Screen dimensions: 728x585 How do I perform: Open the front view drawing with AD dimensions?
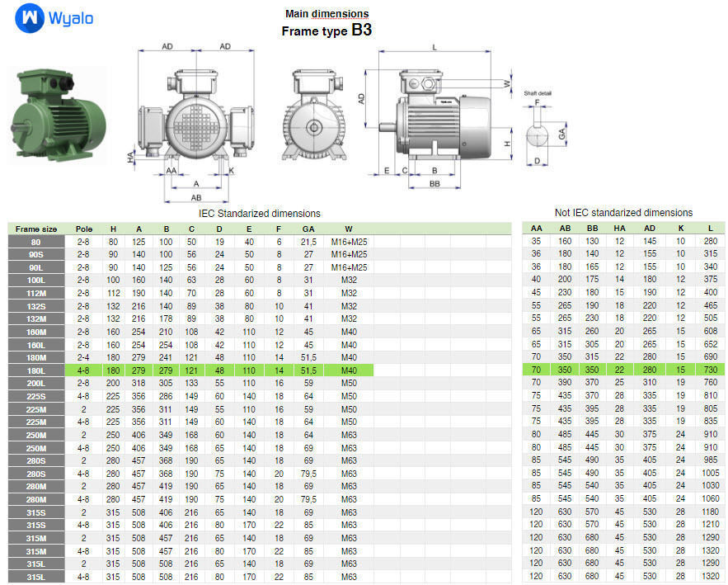click(196, 123)
